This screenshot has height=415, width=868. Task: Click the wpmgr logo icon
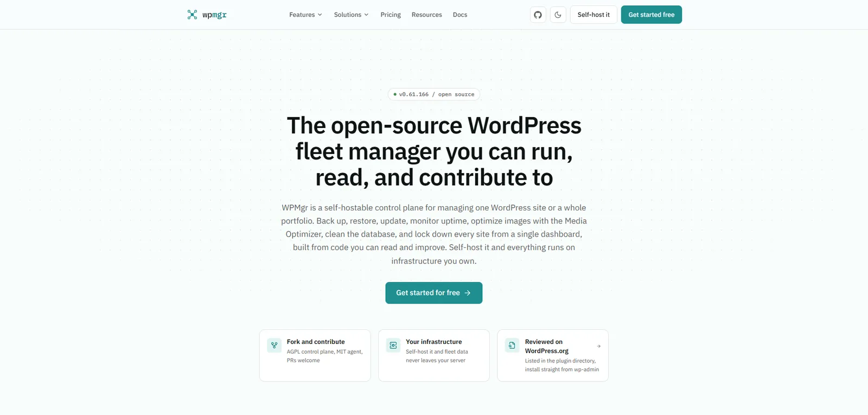pyautogui.click(x=192, y=15)
